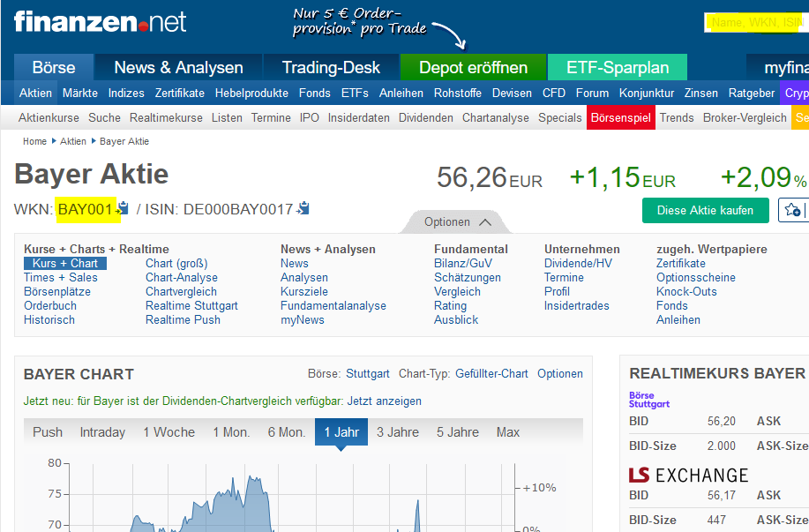The image size is (809, 532).
Task: Open Insidertrades link
Action: click(576, 305)
